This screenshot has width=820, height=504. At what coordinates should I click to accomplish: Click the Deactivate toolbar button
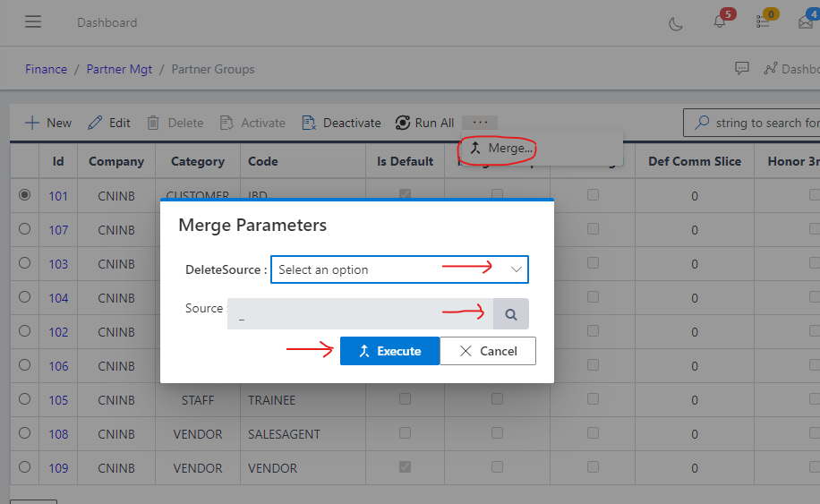click(x=341, y=123)
